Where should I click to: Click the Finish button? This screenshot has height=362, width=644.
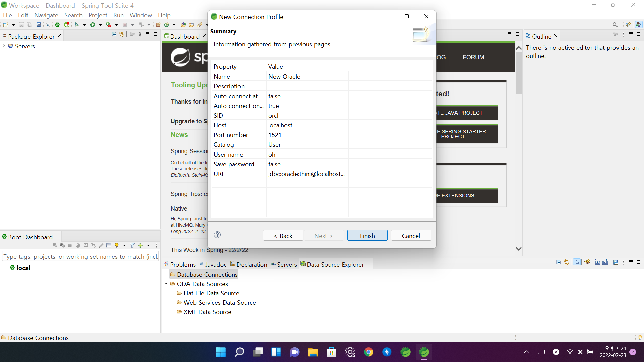pos(367,236)
